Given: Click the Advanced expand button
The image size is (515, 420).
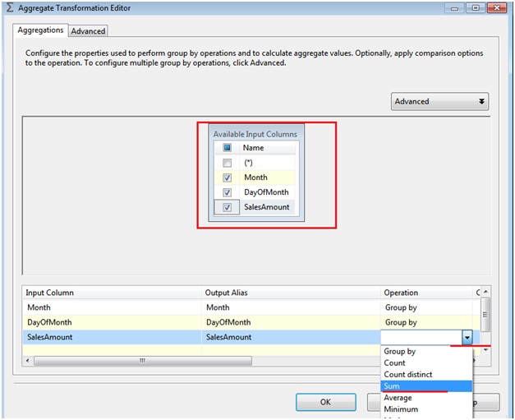Looking at the screenshot, I should click(439, 101).
